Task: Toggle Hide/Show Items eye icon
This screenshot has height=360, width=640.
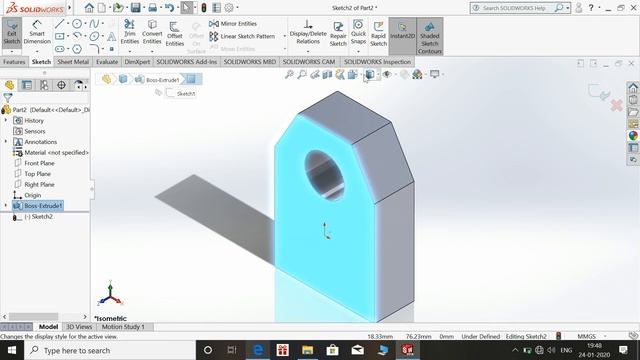Action: 387,74
